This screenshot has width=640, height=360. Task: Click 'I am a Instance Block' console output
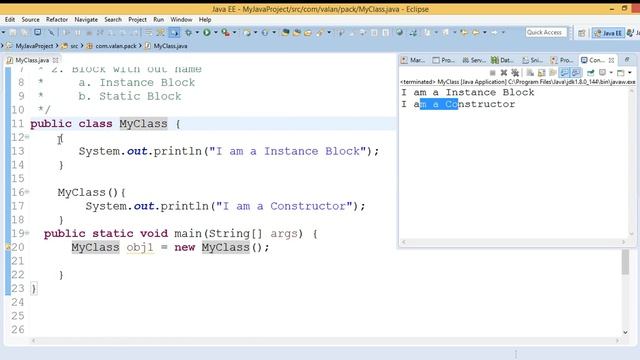[468, 92]
